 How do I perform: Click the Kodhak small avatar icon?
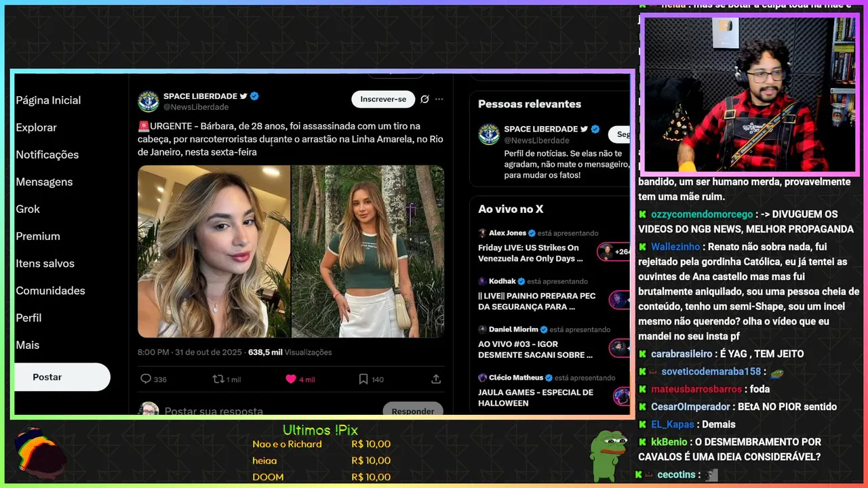482,281
